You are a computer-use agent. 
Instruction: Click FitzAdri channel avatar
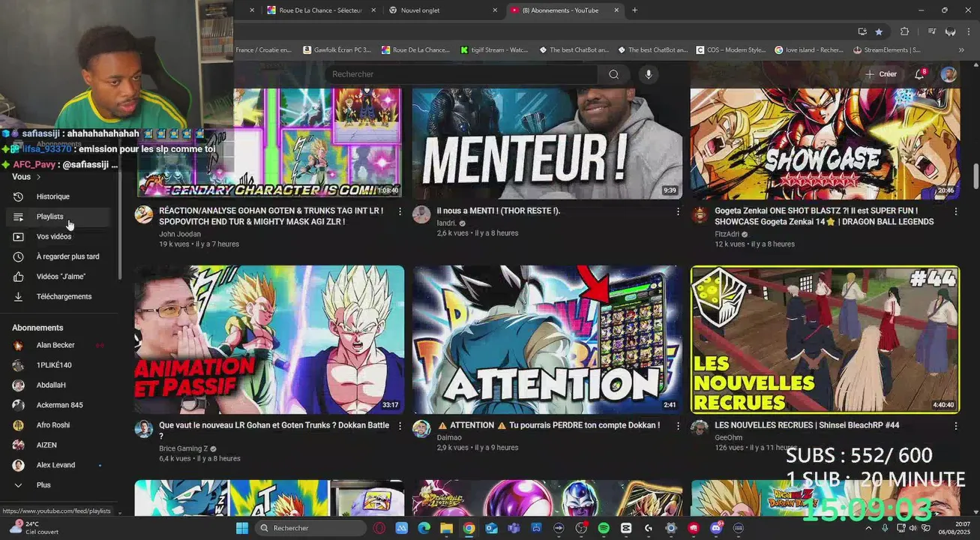point(700,214)
